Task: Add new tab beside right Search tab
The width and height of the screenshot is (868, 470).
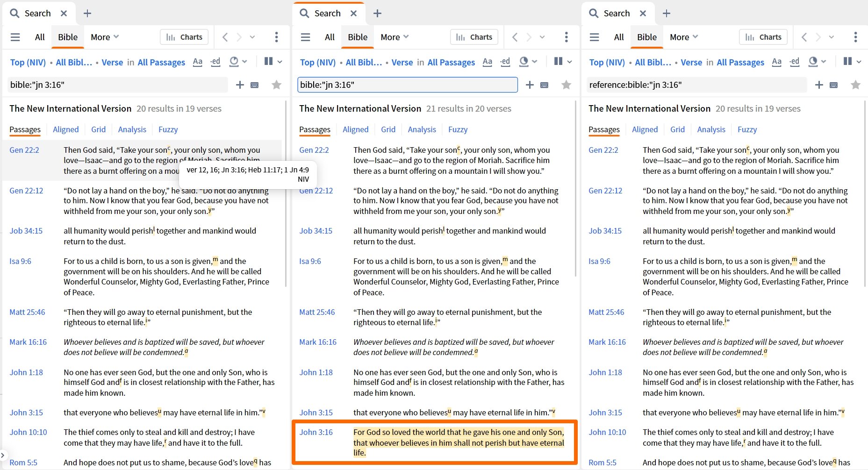Action: pos(667,13)
